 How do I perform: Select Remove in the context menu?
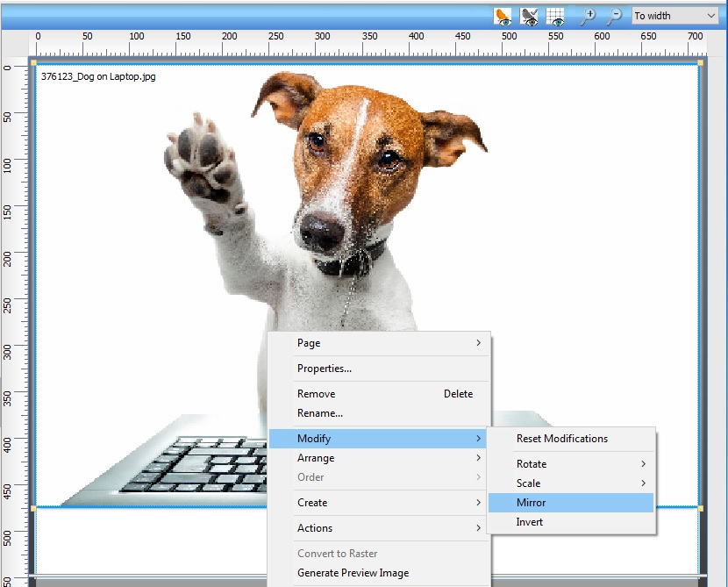tap(379, 394)
